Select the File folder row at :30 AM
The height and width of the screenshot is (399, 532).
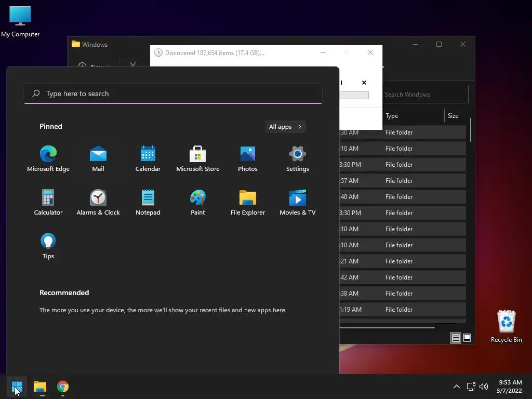point(403,132)
